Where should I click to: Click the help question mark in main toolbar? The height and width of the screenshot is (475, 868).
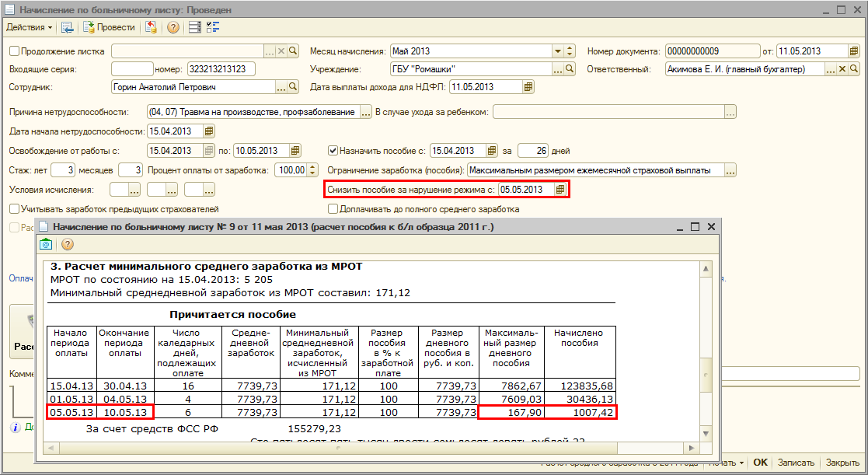coord(173,27)
